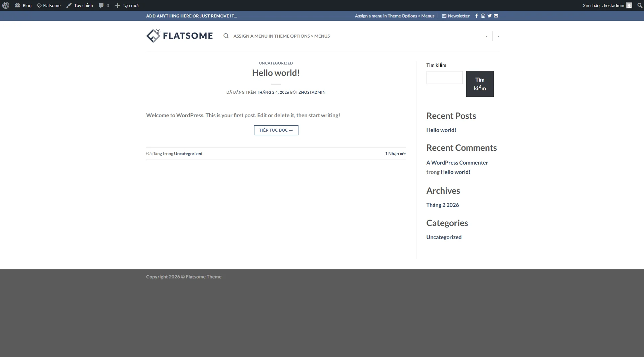Open the Hello world! post title

pos(276,73)
